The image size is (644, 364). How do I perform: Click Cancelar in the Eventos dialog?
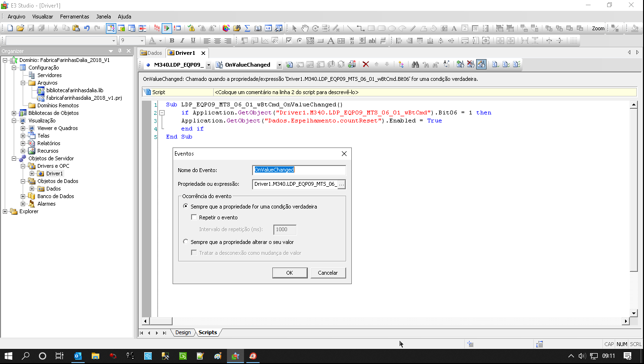pos(328,273)
